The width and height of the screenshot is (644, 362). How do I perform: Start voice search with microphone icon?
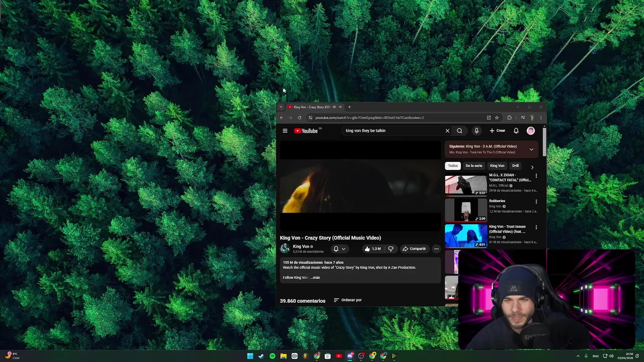476,131
